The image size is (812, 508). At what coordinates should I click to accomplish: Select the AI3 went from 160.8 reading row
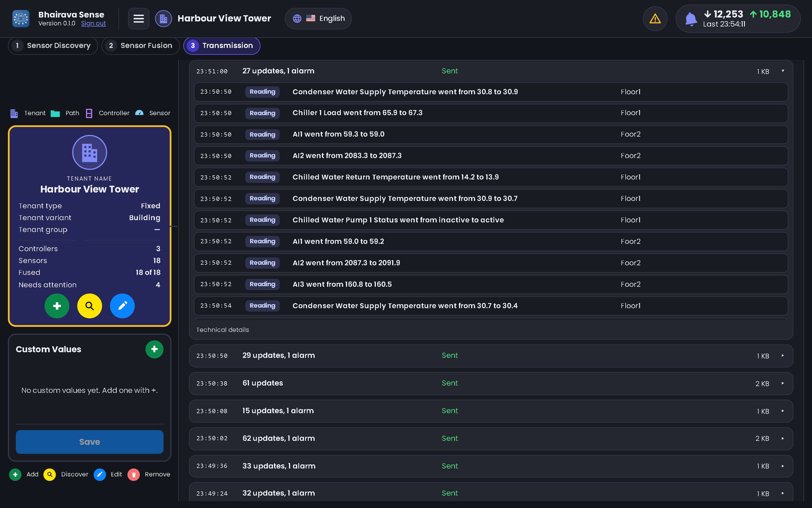(x=491, y=284)
